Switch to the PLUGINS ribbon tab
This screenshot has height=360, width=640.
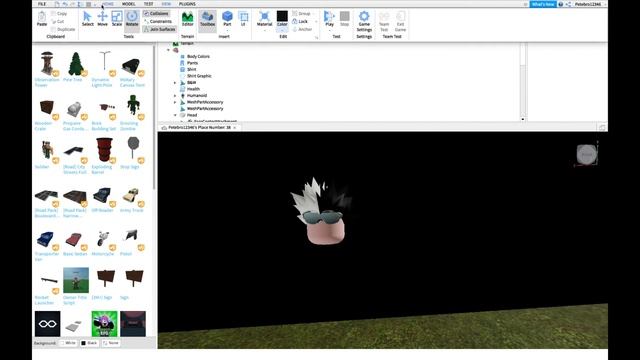pos(187,4)
